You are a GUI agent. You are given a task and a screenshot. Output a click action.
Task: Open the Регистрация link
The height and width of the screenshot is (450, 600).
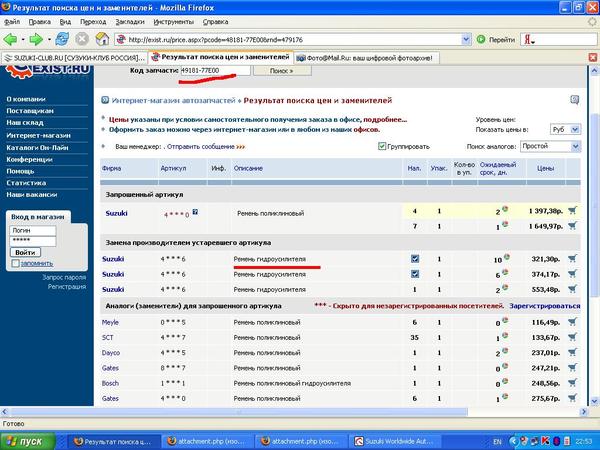[67, 287]
